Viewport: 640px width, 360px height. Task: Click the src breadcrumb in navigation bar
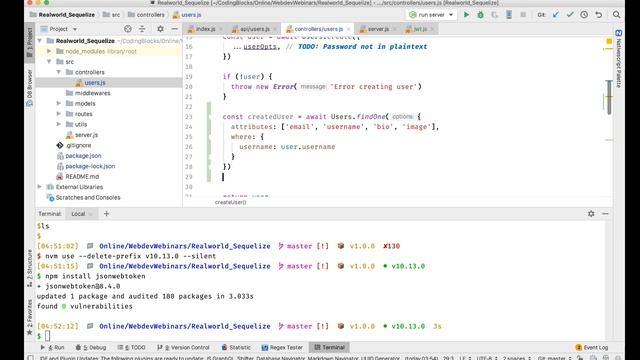click(111, 15)
